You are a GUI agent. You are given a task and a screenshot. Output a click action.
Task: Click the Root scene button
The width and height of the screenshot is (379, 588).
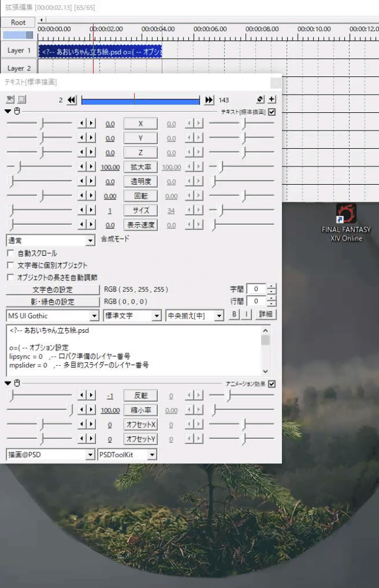point(18,22)
